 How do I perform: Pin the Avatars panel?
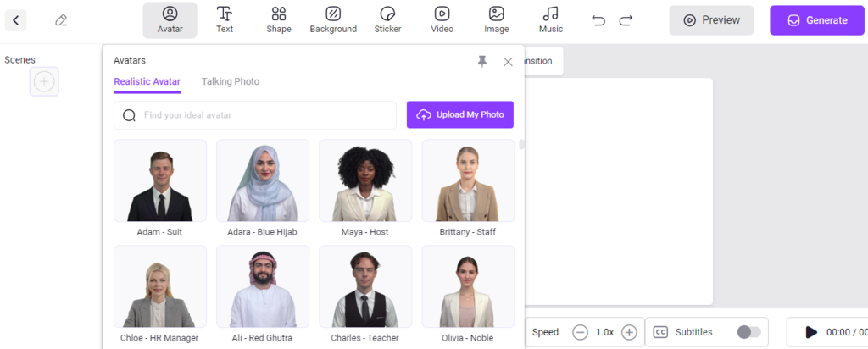click(x=482, y=61)
